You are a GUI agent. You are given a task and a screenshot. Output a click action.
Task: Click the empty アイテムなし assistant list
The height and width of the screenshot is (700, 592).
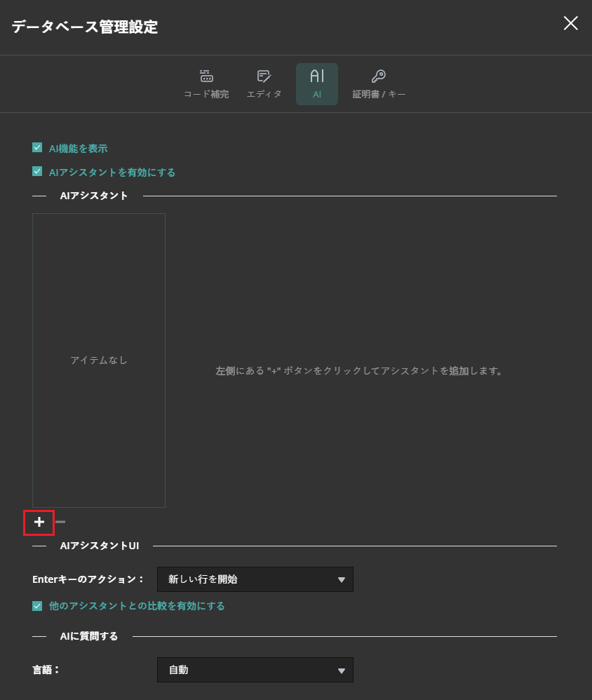pos(98,360)
